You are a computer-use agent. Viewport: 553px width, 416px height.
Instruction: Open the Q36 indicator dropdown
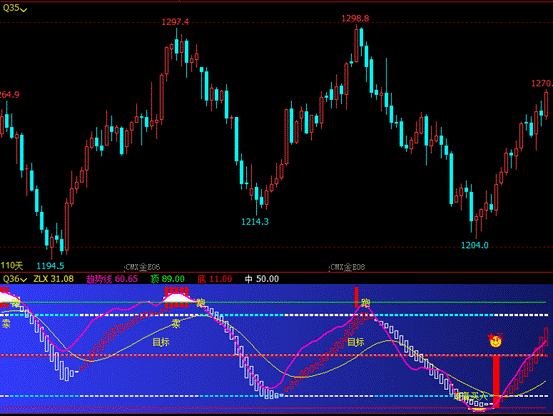14,279
